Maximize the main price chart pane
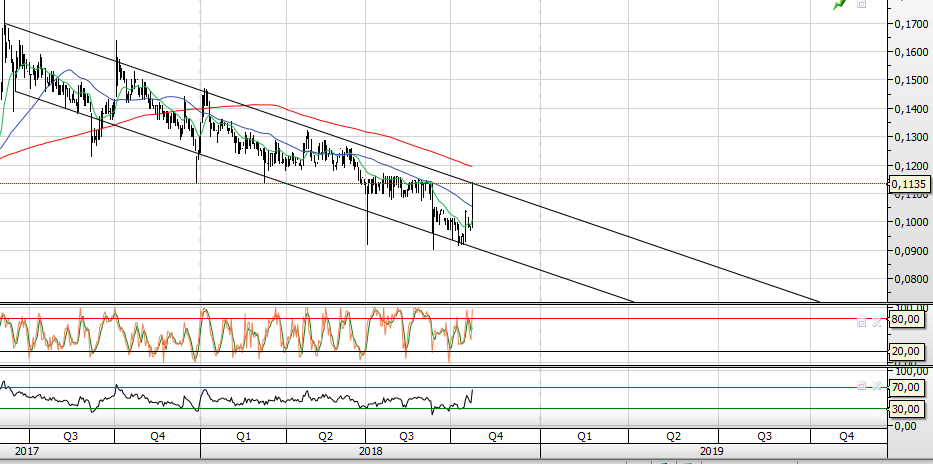This screenshot has height=464, width=933. [x=861, y=4]
